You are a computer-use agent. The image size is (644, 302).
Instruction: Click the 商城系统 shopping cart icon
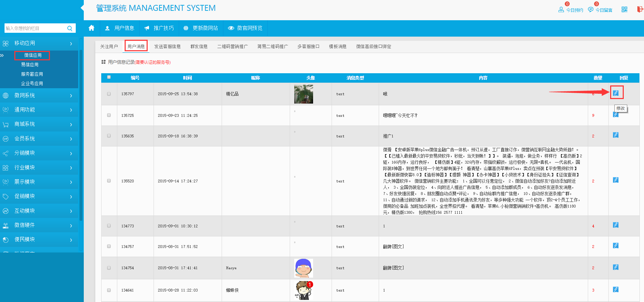coord(6,124)
